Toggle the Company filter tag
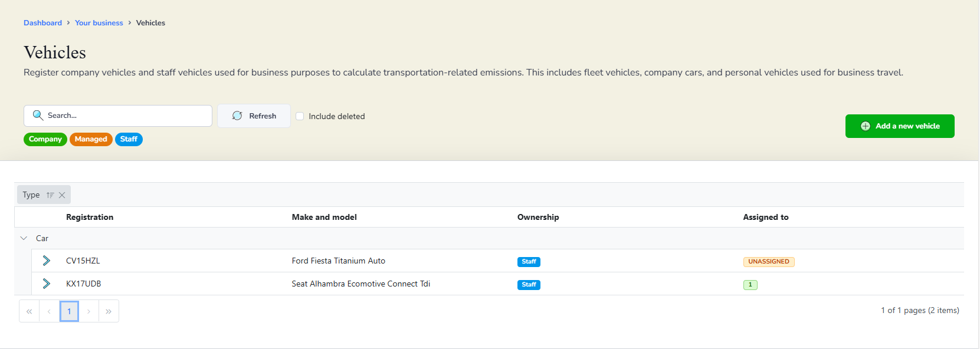 point(45,139)
